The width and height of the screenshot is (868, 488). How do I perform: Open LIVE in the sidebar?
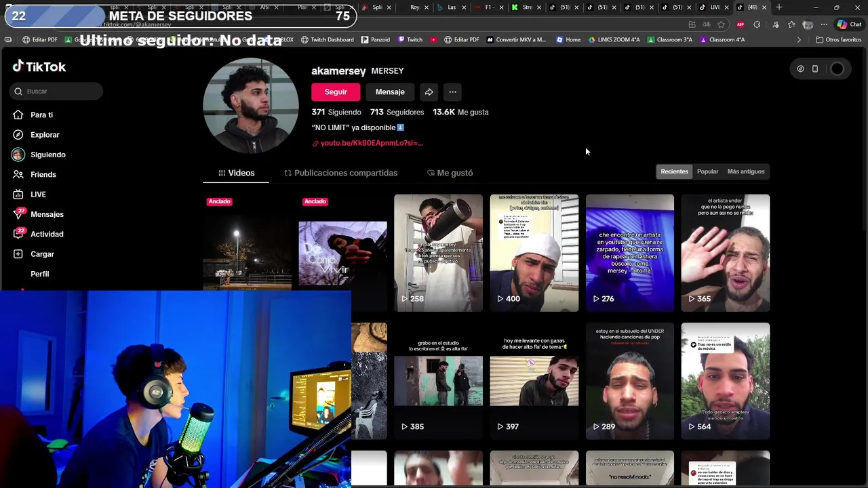29,195
